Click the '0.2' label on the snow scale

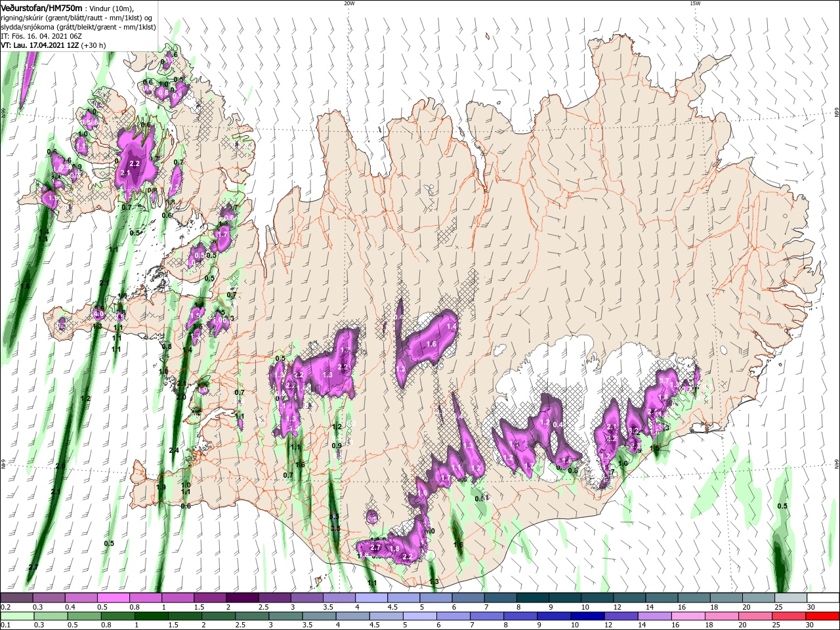(x=6, y=607)
